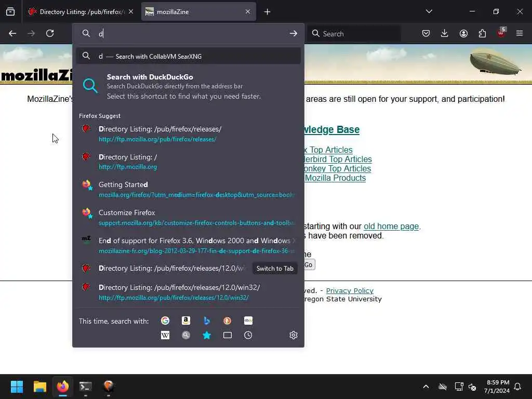532x399 pixels.
Task: Open the Firefox application hamburger menu
Action: pyautogui.click(x=520, y=33)
